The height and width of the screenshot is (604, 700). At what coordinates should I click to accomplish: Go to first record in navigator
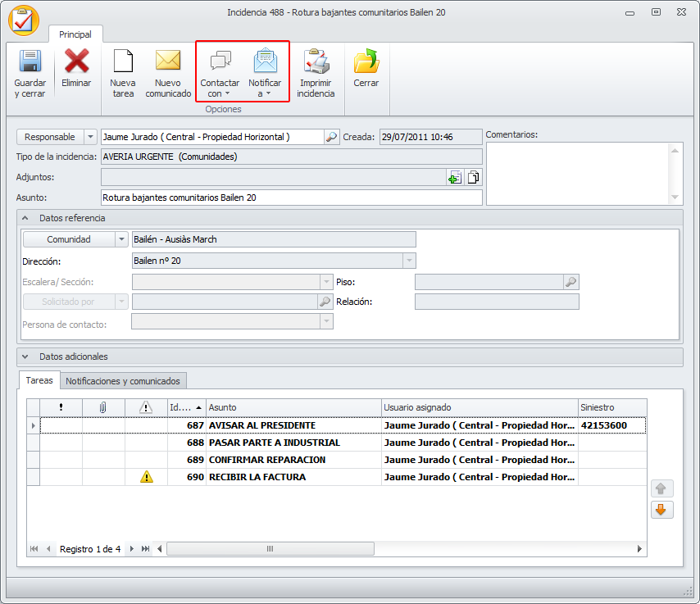pyautogui.click(x=34, y=548)
